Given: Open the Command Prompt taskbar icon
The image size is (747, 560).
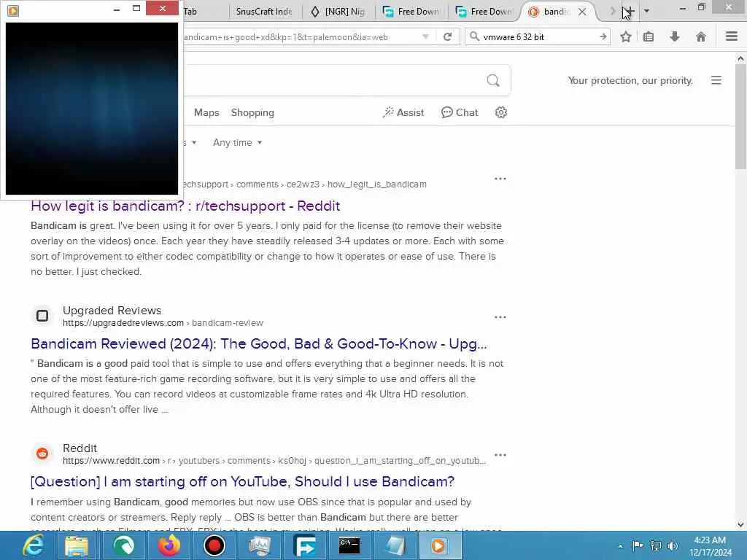Looking at the screenshot, I should (x=349, y=545).
